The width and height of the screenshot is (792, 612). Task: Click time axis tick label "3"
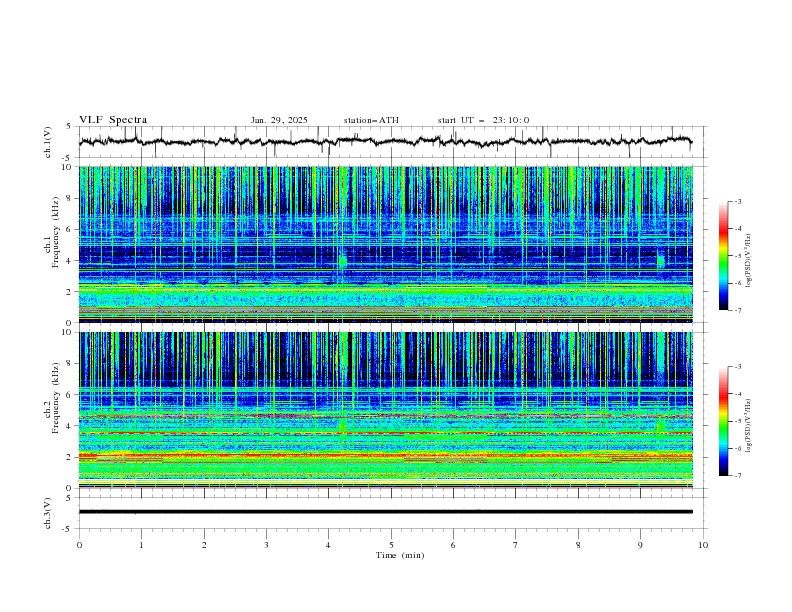pos(266,545)
